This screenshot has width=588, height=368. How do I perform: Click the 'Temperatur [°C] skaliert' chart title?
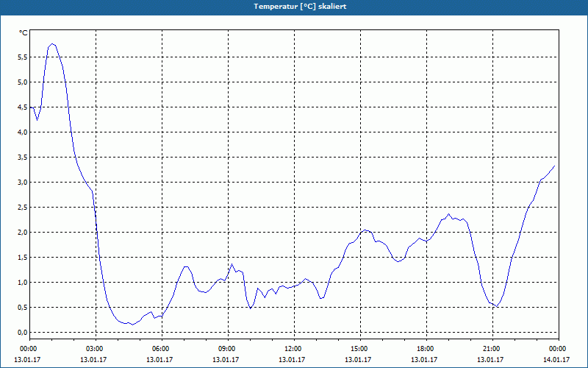[300, 7]
